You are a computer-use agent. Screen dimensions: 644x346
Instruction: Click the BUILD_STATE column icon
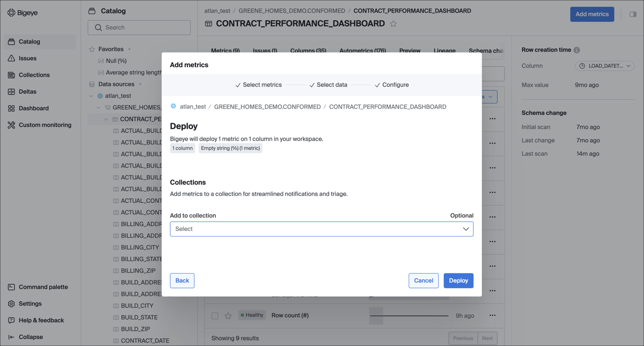coord(116,317)
